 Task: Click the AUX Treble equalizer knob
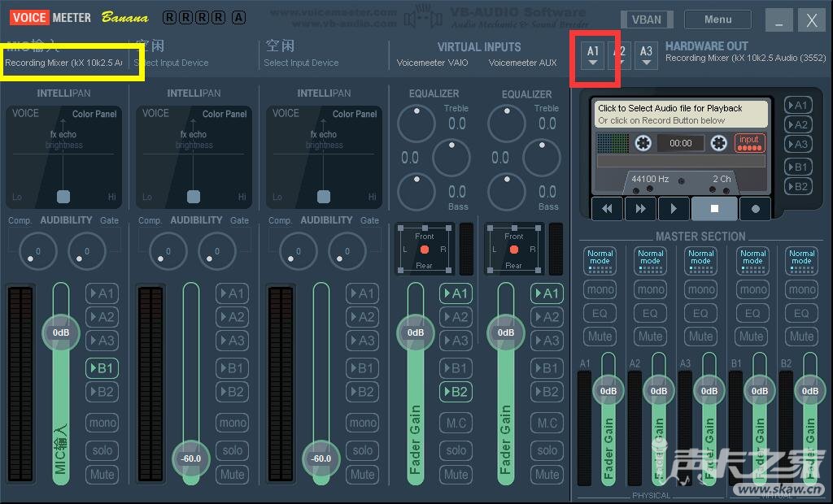pos(507,124)
